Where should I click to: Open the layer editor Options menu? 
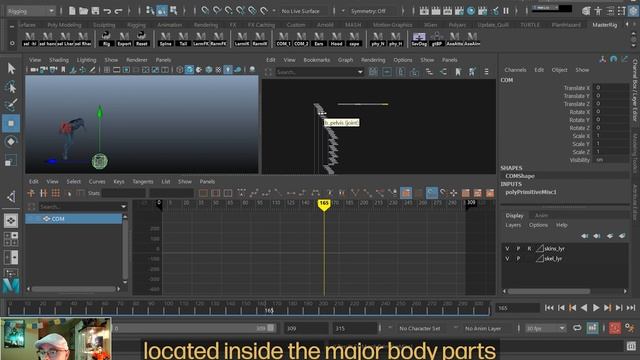[538, 225]
